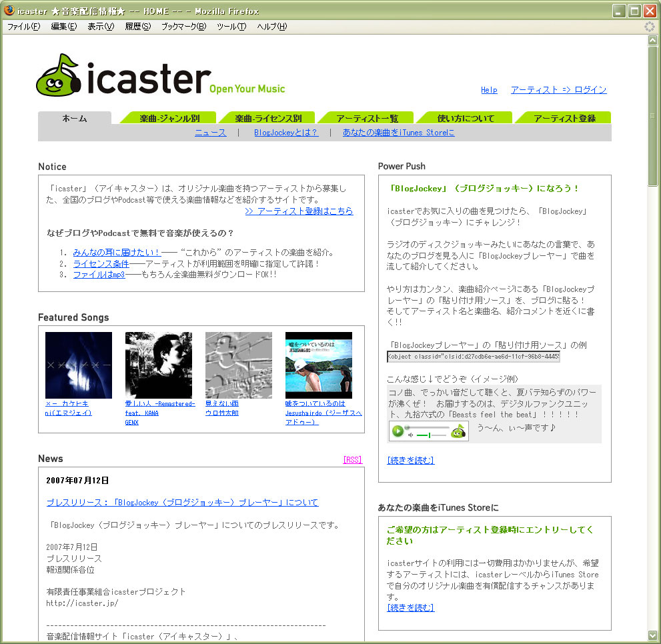Screen dimensions: 661x644
Task: Click the Help link
Action: tap(489, 90)
